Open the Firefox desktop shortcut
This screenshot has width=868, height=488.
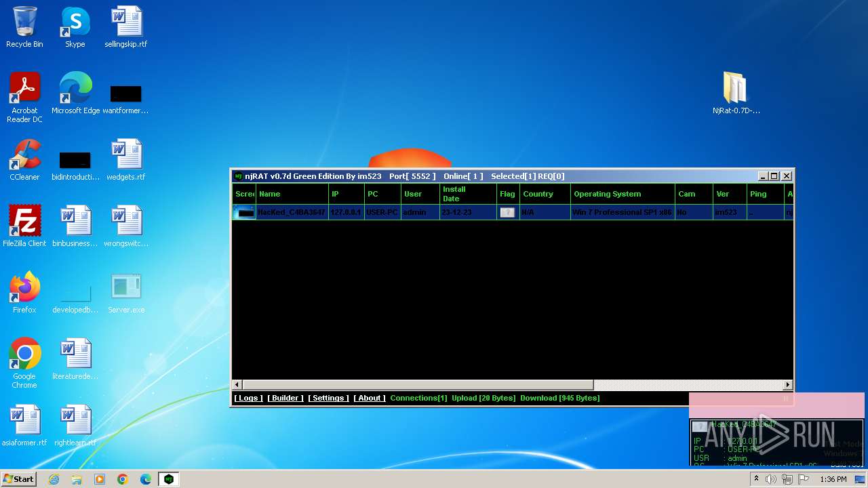point(24,293)
